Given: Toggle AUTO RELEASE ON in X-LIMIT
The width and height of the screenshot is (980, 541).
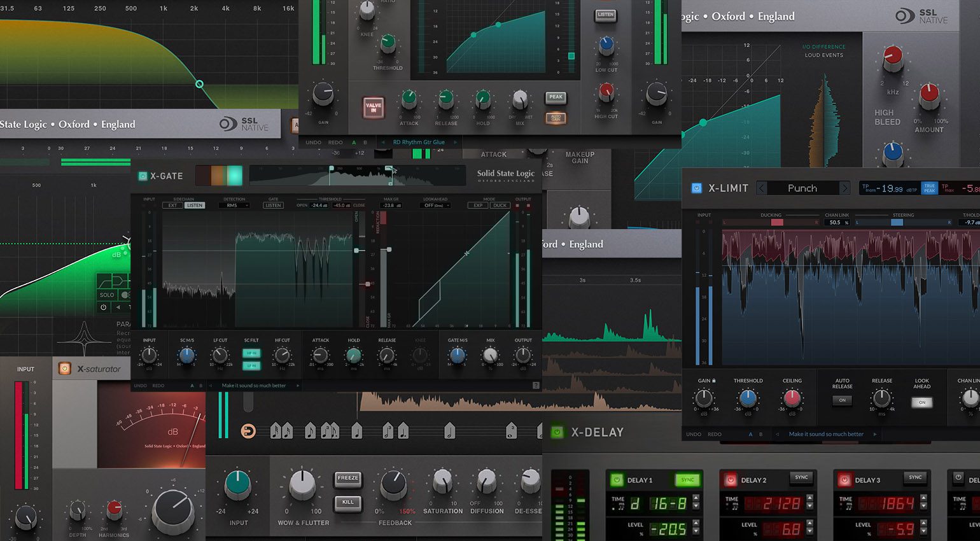Looking at the screenshot, I should pyautogui.click(x=842, y=400).
